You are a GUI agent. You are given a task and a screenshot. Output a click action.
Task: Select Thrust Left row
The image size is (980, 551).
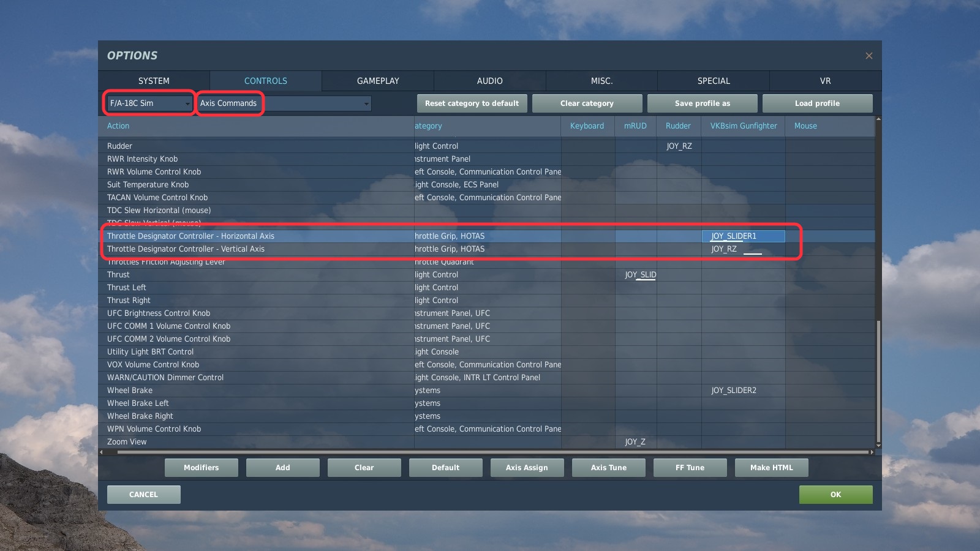487,288
